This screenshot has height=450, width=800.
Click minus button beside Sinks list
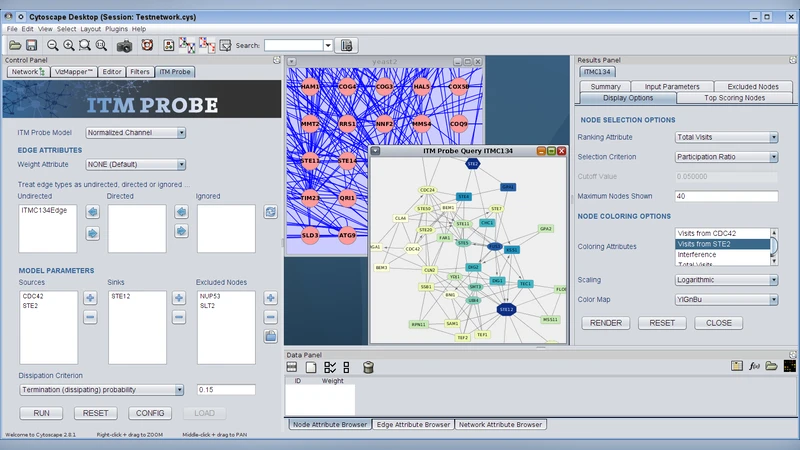point(179,317)
